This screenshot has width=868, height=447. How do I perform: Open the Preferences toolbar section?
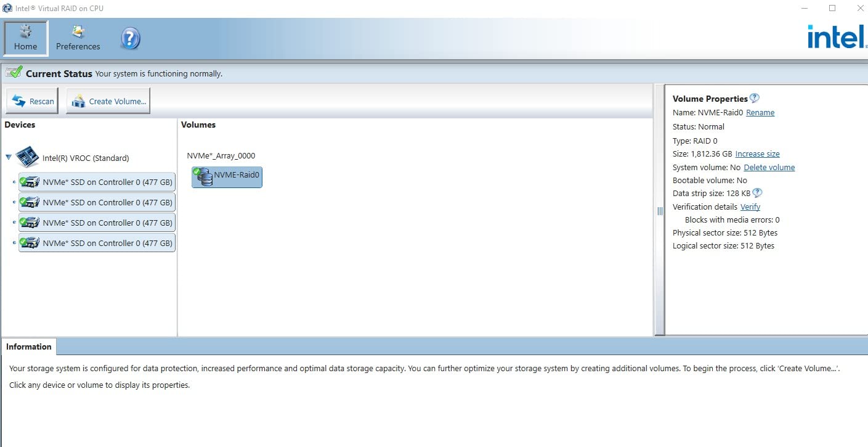click(x=78, y=38)
